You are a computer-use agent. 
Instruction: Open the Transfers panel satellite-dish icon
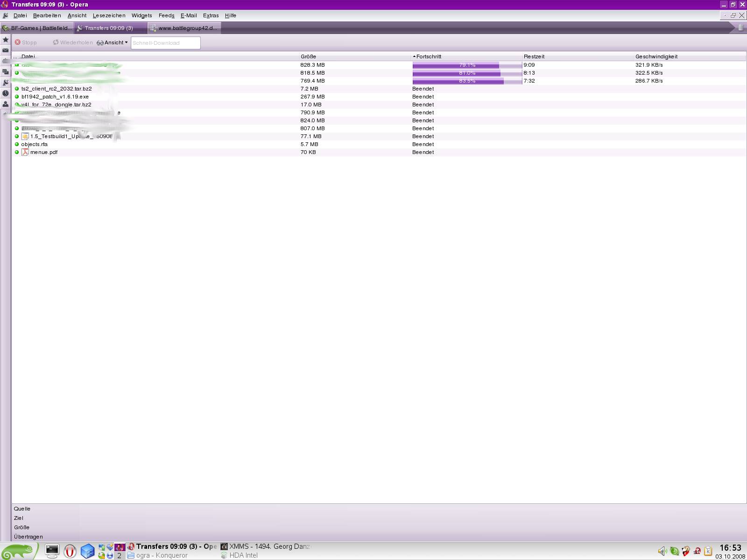[6, 83]
